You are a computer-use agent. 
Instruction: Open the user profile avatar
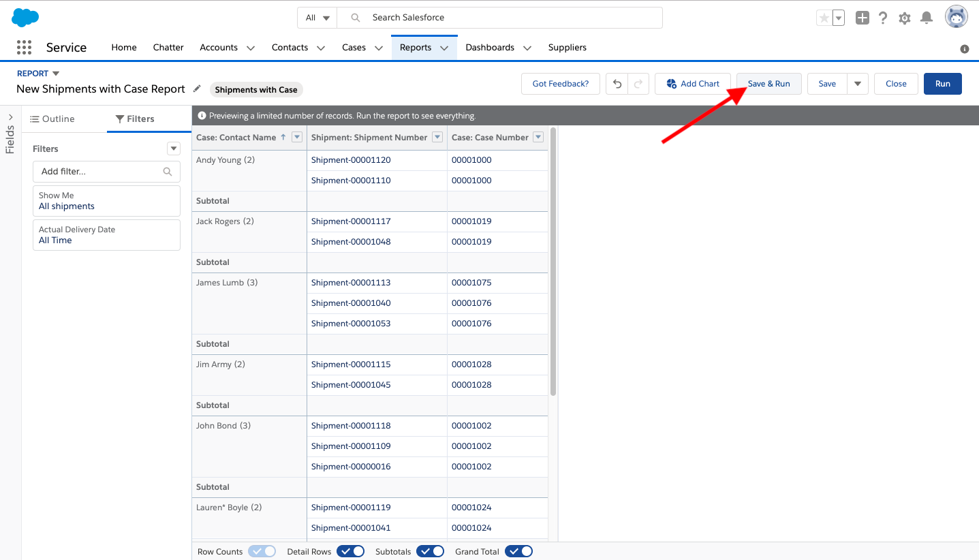(957, 17)
